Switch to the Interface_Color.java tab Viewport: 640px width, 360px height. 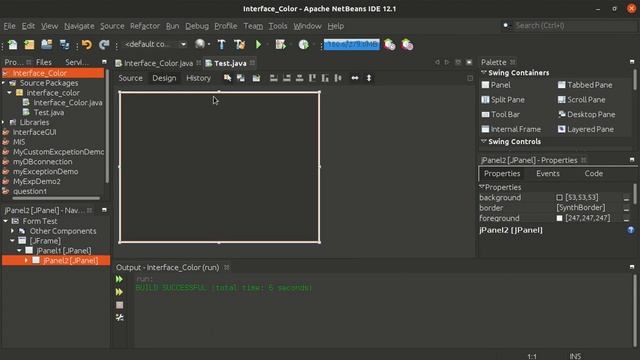(158, 63)
